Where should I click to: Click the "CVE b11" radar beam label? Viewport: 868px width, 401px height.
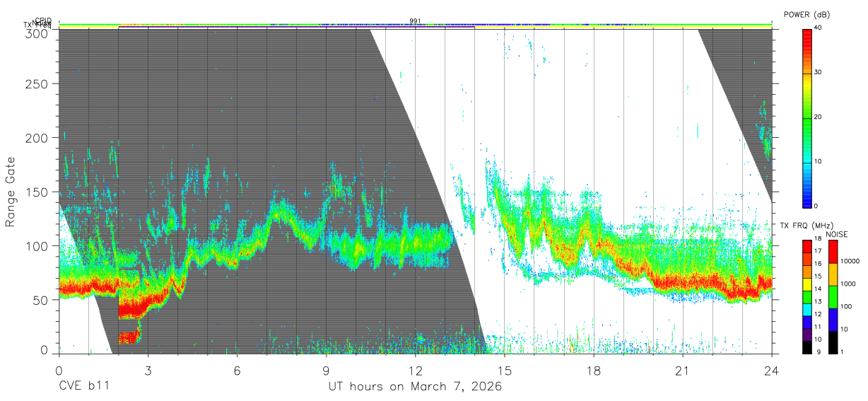tap(83, 387)
